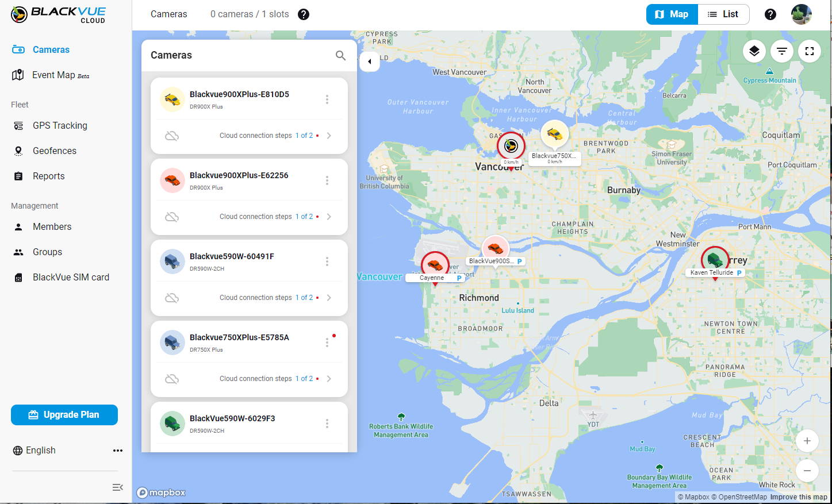
Task: Click the blue truck icon of Blackvue750XPlus-E5785A
Action: pyautogui.click(x=172, y=343)
